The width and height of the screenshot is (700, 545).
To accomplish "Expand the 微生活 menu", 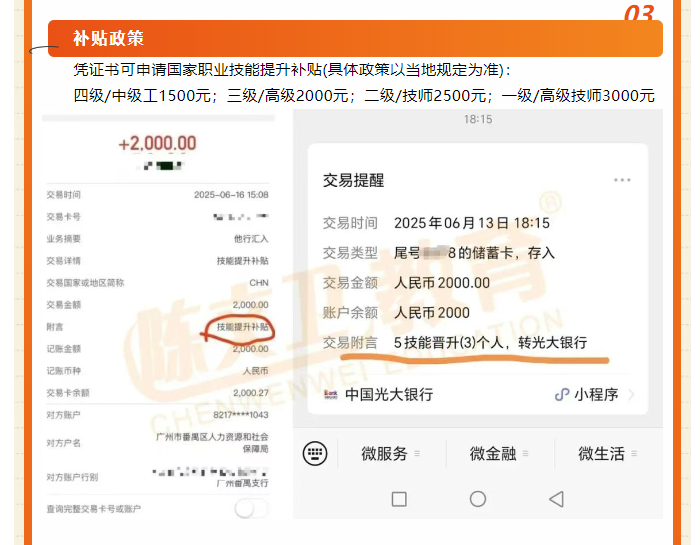I will 601,454.
